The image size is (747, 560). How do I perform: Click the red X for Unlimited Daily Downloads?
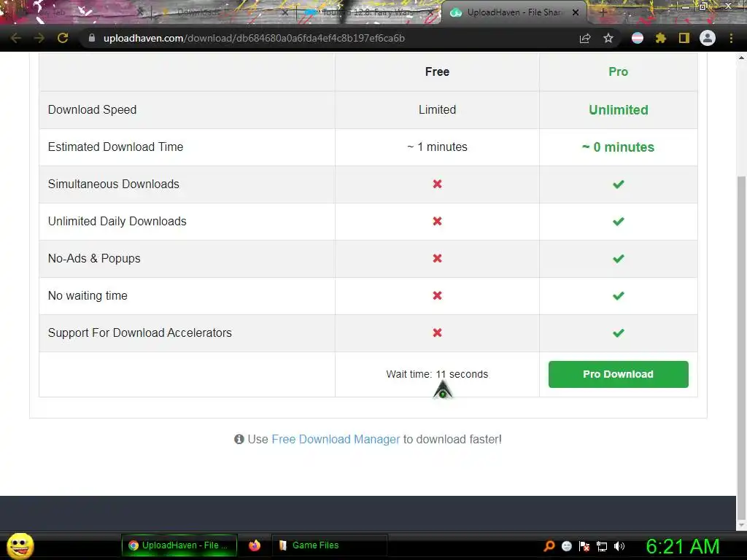point(437,221)
